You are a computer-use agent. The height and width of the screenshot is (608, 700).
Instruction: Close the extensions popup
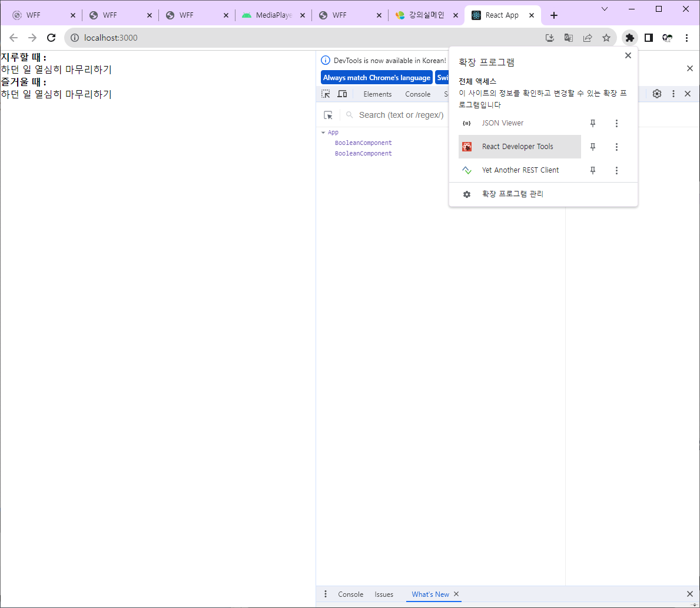(x=628, y=55)
